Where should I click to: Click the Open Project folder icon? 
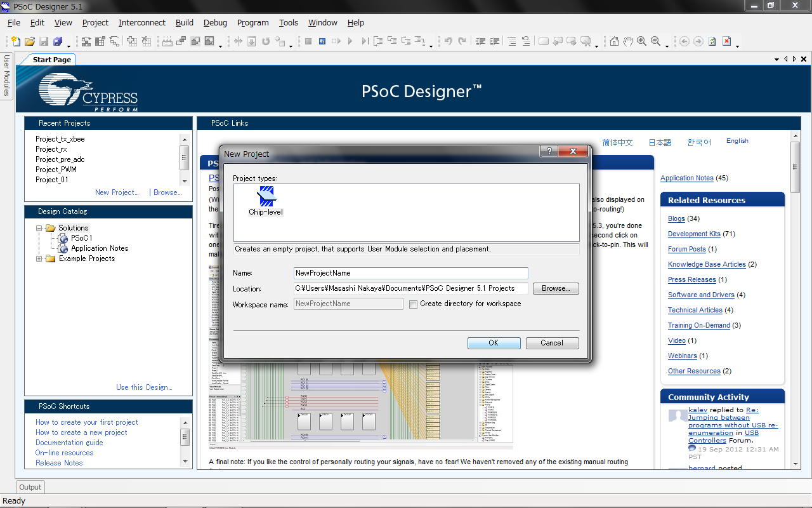(30, 41)
